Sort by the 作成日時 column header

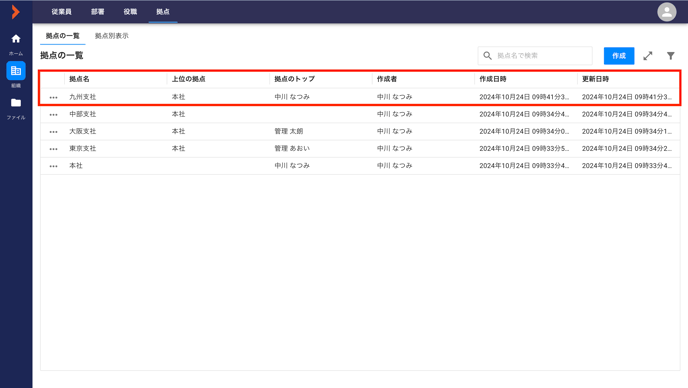[x=493, y=79]
